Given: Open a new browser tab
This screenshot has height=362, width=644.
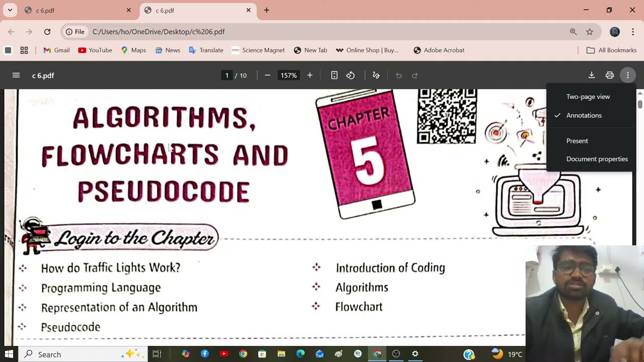Looking at the screenshot, I should click(267, 10).
